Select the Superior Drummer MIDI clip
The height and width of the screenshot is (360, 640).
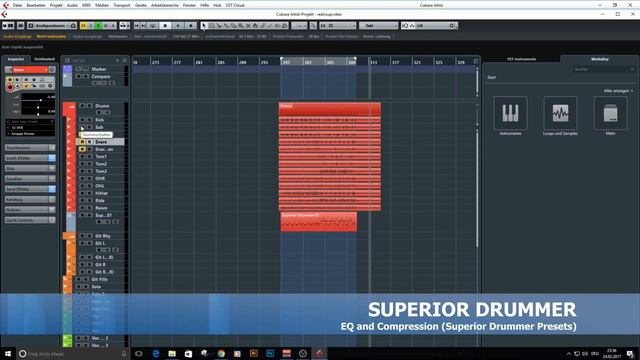318,222
